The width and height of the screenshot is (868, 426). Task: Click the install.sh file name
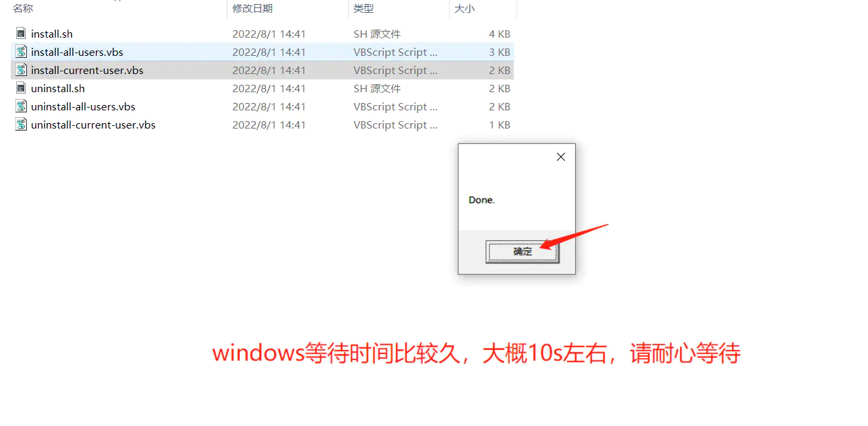(x=52, y=34)
